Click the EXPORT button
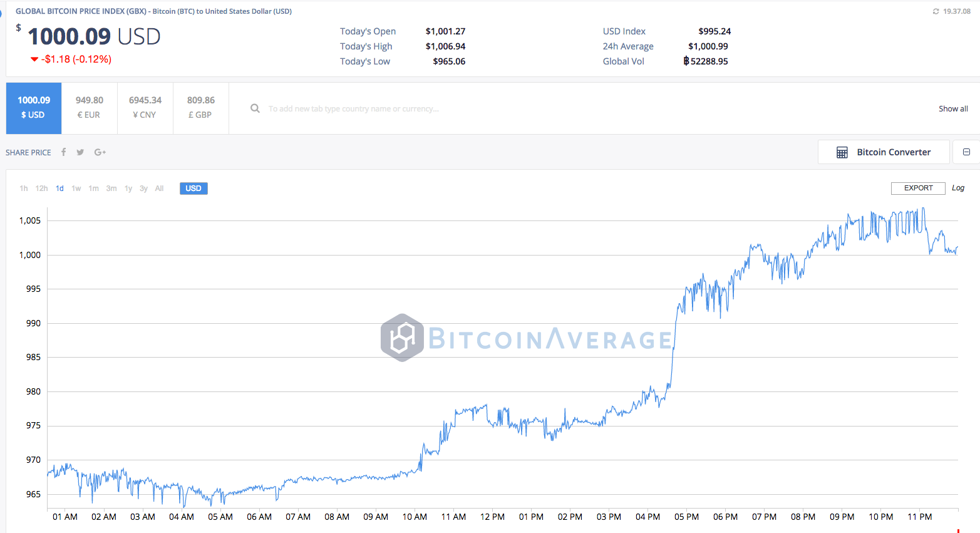 point(918,188)
